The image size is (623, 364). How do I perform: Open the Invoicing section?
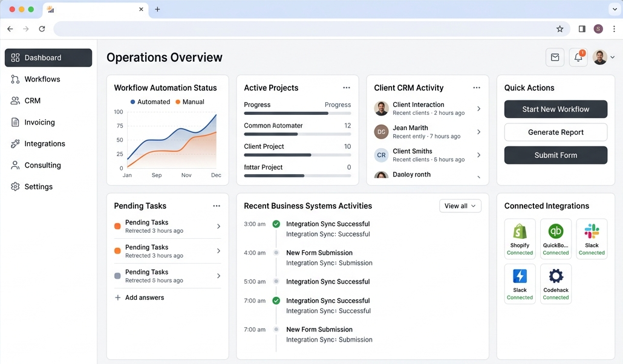pos(39,122)
